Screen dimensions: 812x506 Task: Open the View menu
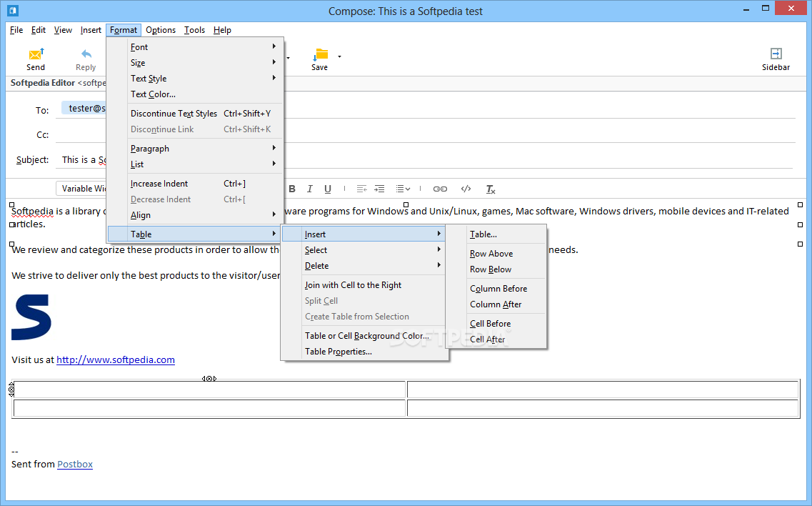click(63, 30)
